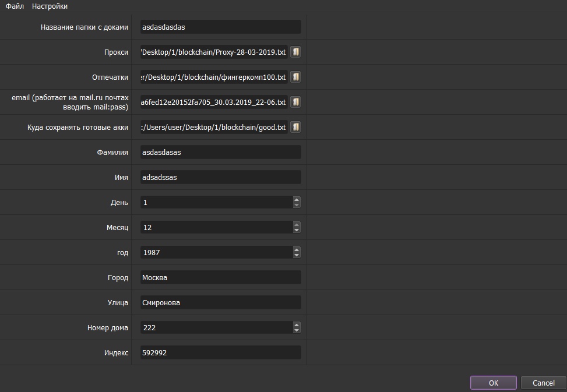Screen dimensions: 567x392
Task: Open the Настройки menu
Action: click(x=50, y=6)
